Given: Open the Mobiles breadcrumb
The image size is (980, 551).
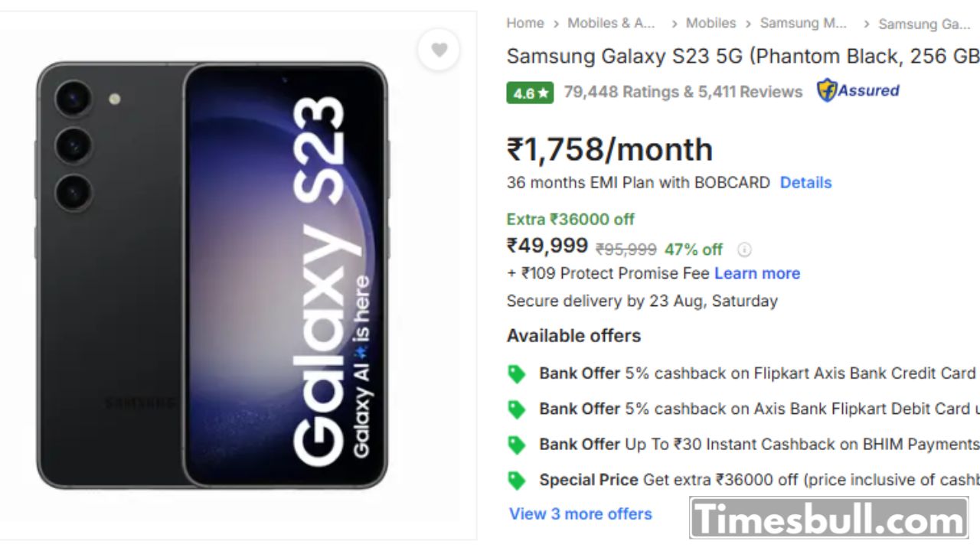Looking at the screenshot, I should click(710, 23).
